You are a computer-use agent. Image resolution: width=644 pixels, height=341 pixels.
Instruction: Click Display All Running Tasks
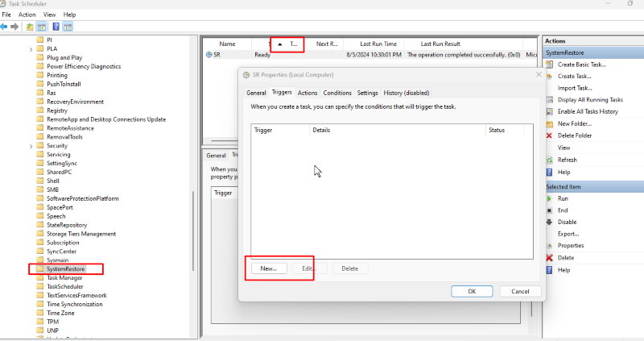588,99
